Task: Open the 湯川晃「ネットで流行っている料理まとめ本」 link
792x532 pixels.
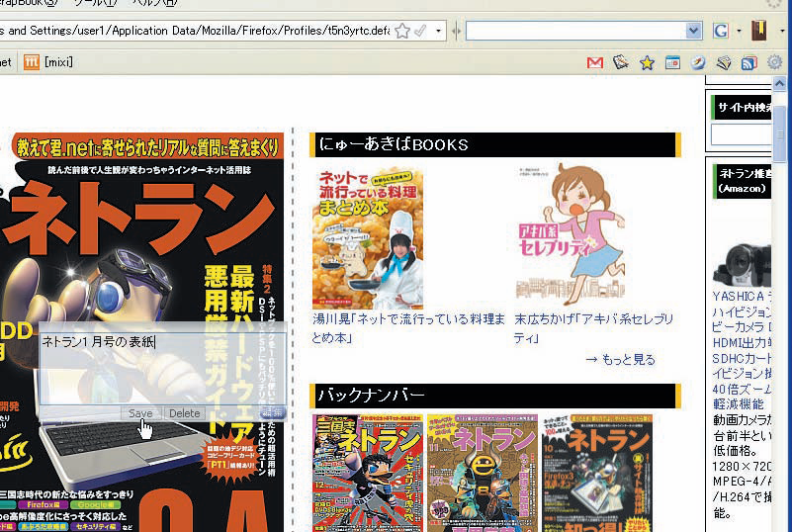Action: (408, 328)
